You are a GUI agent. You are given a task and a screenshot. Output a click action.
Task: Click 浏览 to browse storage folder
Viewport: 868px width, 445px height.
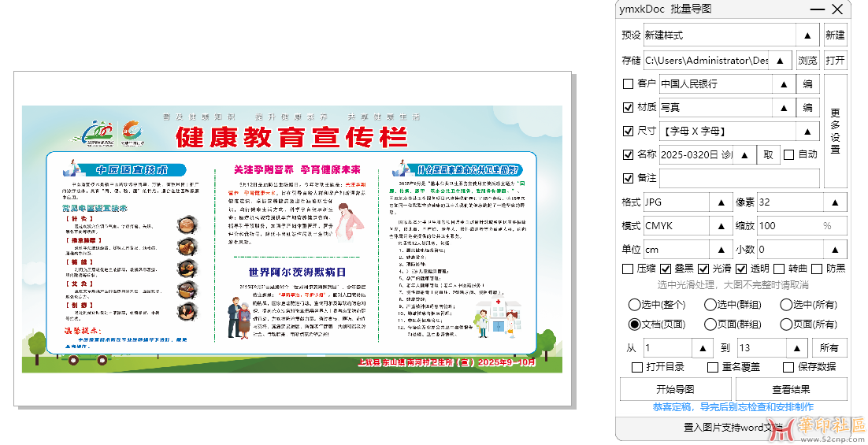807,61
